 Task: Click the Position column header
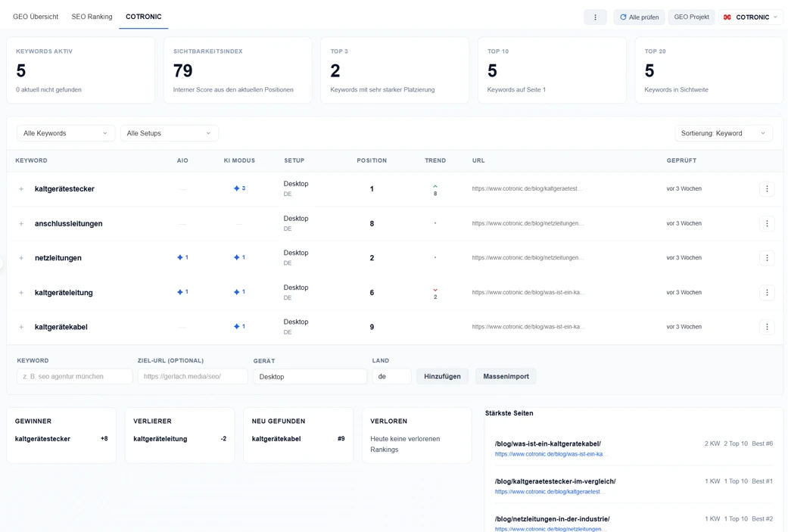point(372,160)
